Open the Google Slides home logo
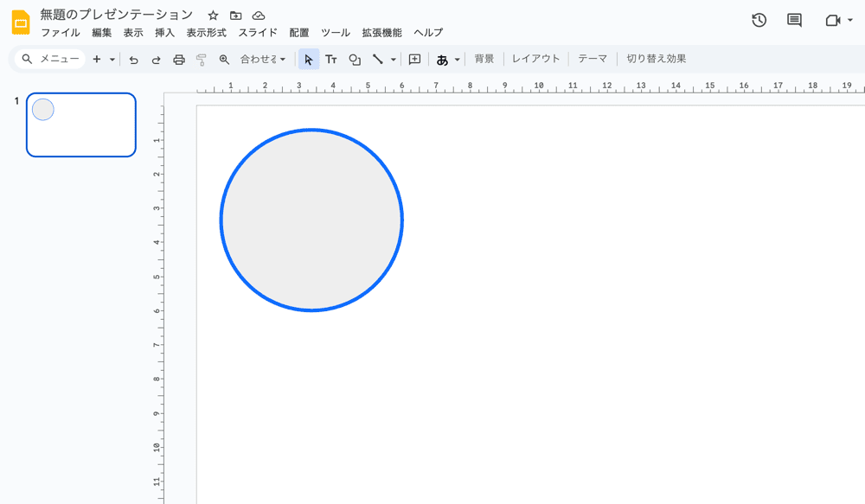Image resolution: width=865 pixels, height=504 pixels. 21,22
